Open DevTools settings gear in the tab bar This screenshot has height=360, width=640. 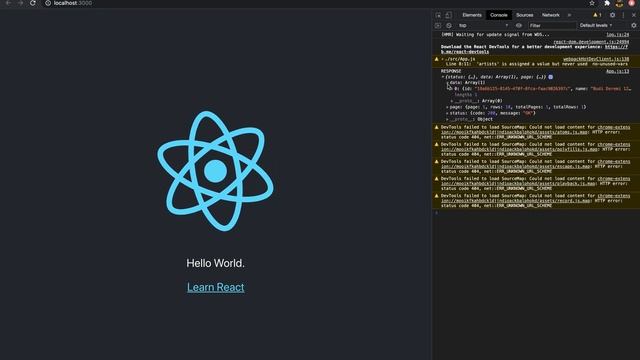point(612,15)
